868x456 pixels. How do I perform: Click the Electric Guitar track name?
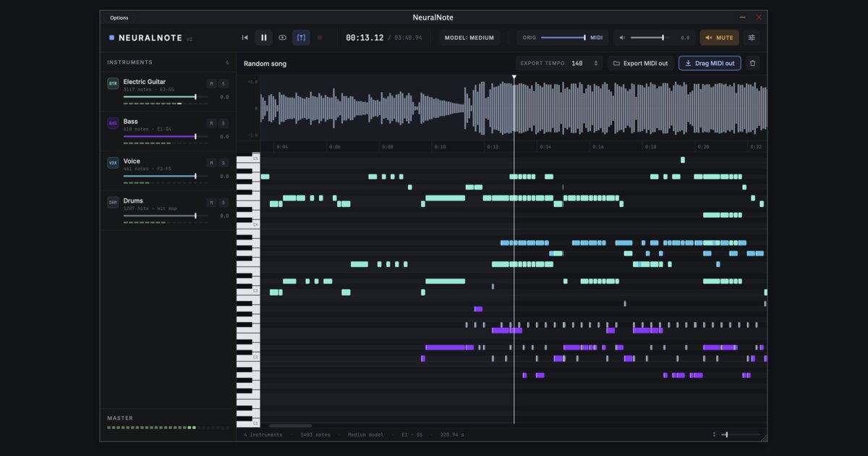click(x=145, y=82)
